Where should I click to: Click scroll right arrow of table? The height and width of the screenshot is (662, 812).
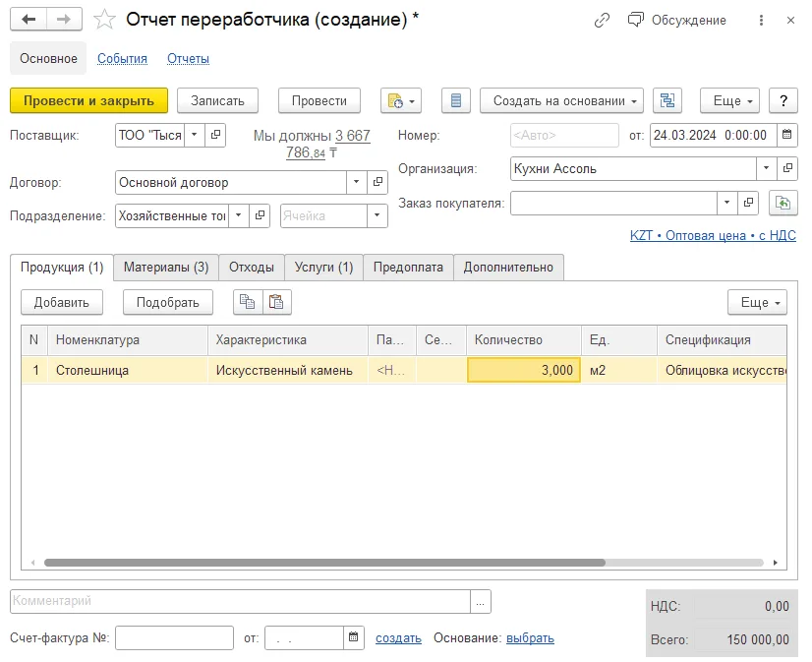click(x=776, y=563)
